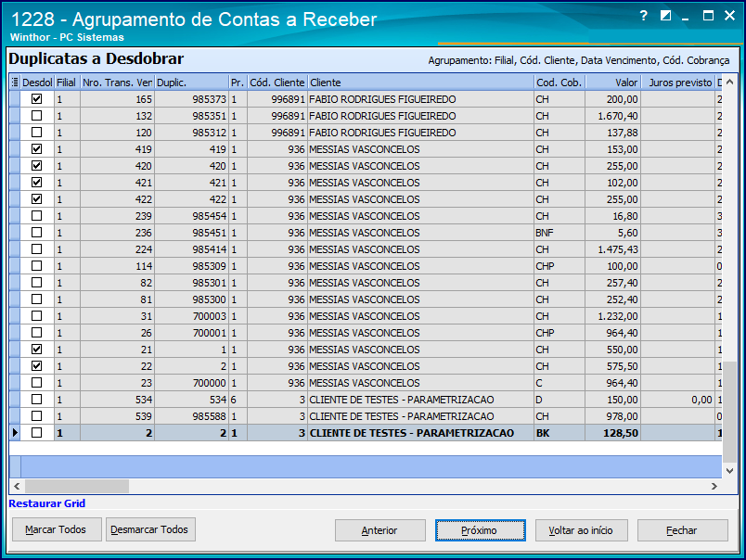
Task: Select duplicata cell 700003
Action: [192, 316]
